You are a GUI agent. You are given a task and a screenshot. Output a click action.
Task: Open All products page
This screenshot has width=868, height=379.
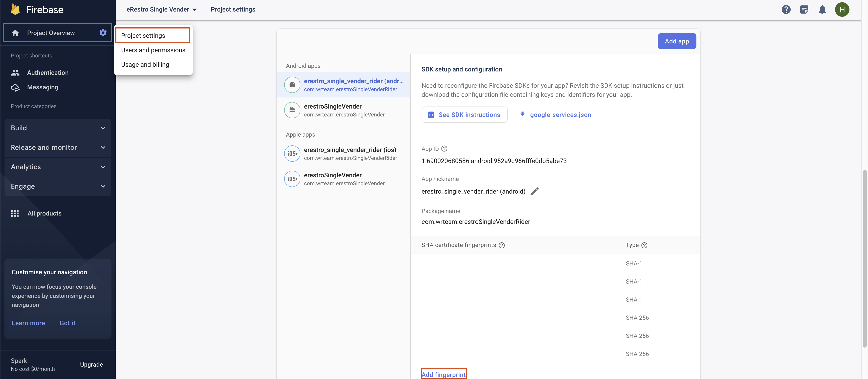(x=45, y=213)
